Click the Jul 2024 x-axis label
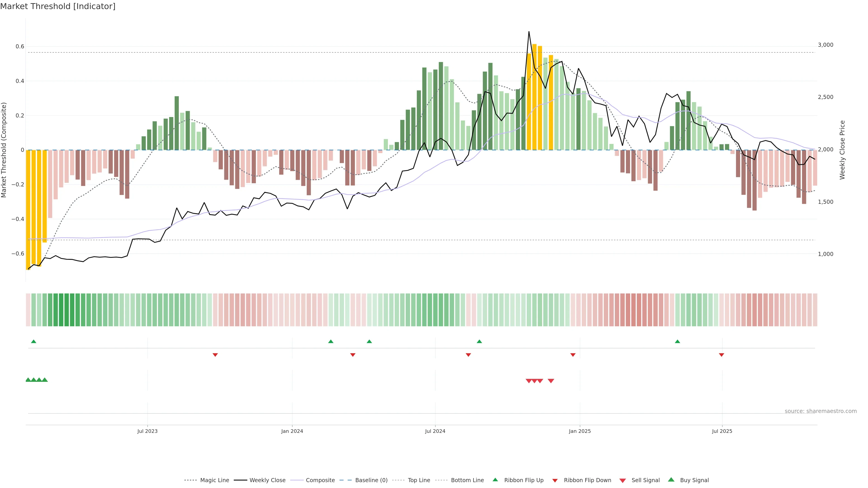The image size is (868, 488). 435,431
